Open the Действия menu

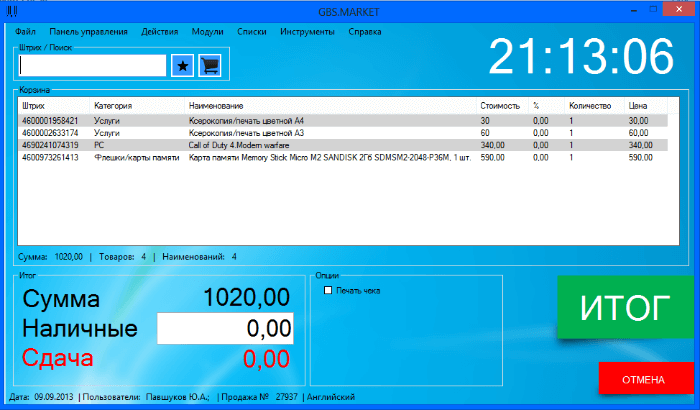160,32
